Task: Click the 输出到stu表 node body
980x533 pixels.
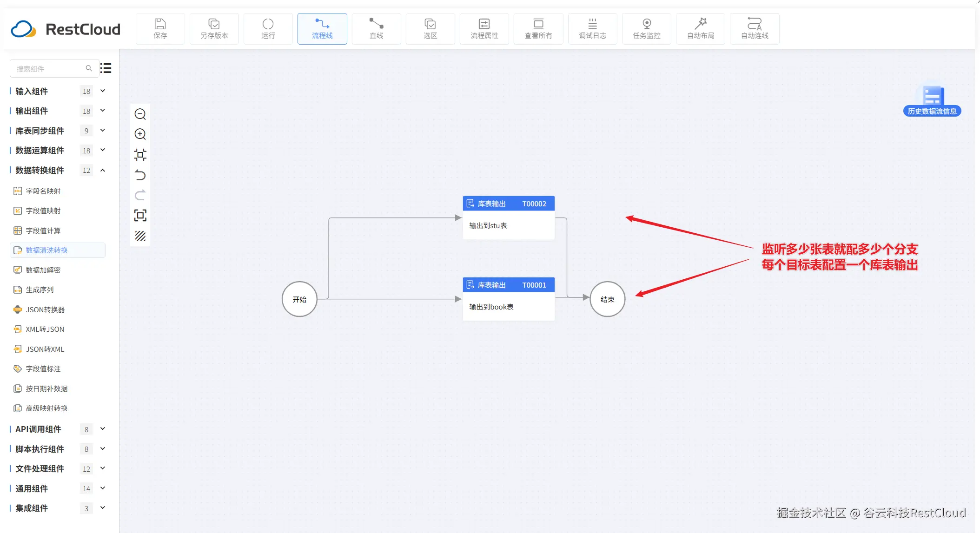Action: click(x=509, y=225)
